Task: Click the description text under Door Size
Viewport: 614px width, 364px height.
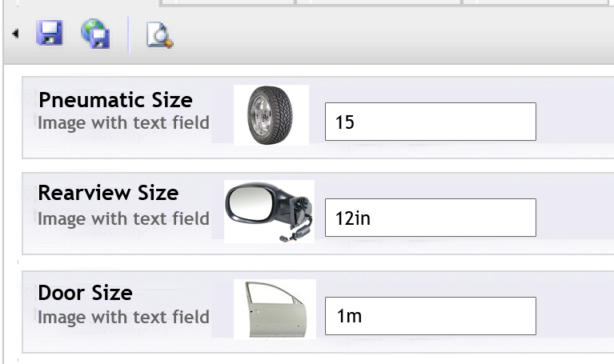Action: (123, 317)
